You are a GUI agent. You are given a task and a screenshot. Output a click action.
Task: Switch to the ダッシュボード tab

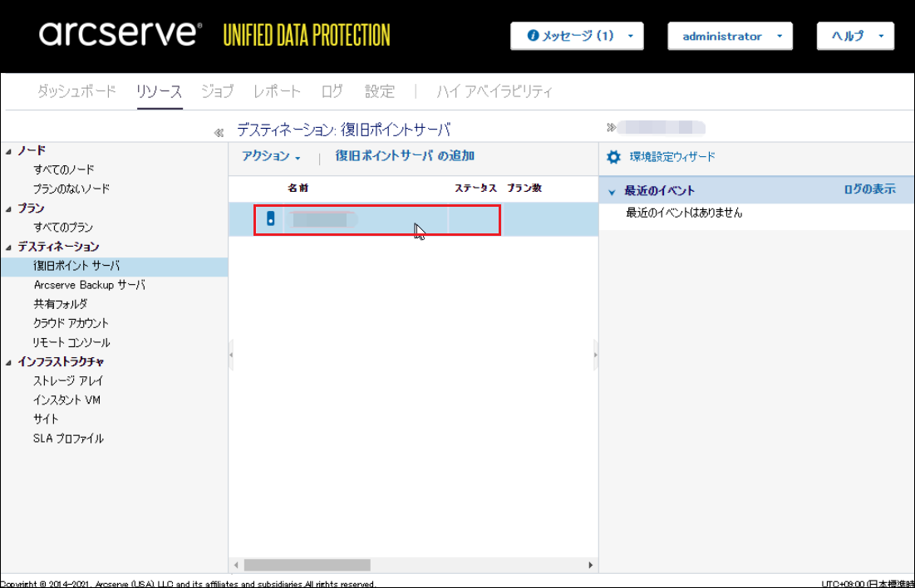point(76,91)
